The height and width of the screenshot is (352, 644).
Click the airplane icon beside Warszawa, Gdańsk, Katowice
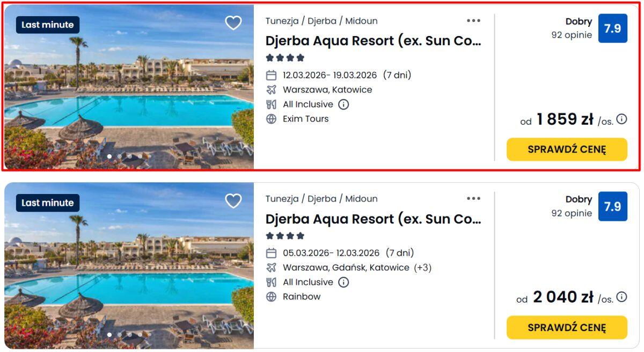[272, 268]
